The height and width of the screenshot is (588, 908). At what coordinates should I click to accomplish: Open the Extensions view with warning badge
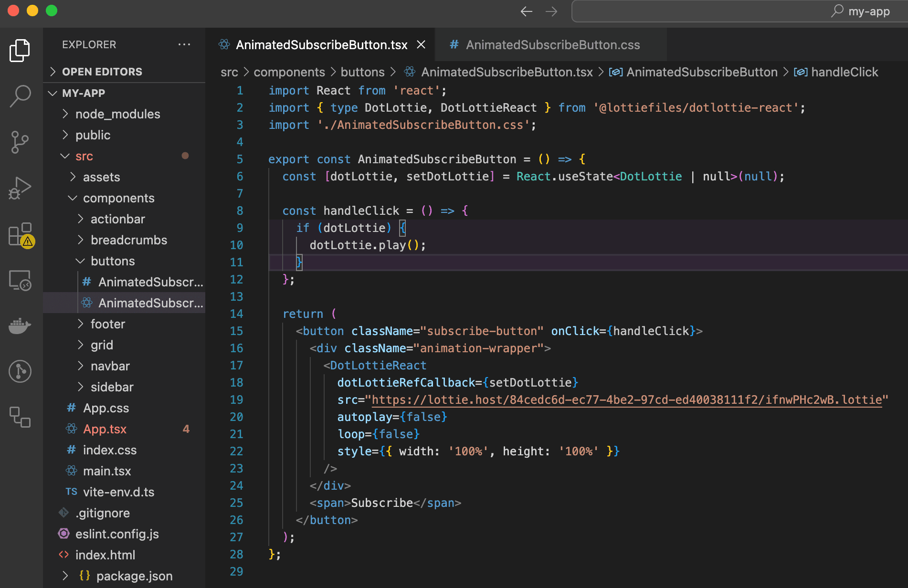pos(20,234)
